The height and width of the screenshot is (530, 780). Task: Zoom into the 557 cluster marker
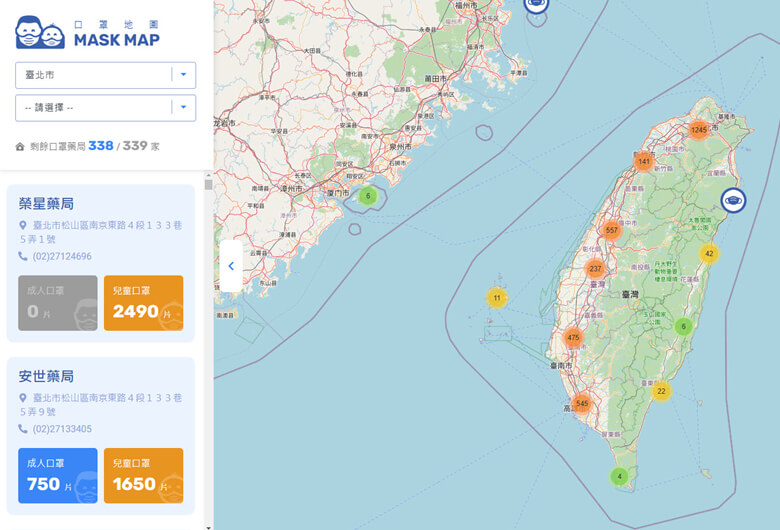[612, 230]
